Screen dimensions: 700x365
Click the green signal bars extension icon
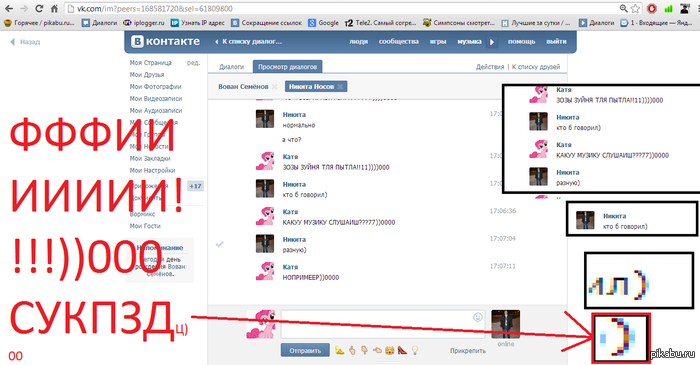pyautogui.click(x=668, y=8)
